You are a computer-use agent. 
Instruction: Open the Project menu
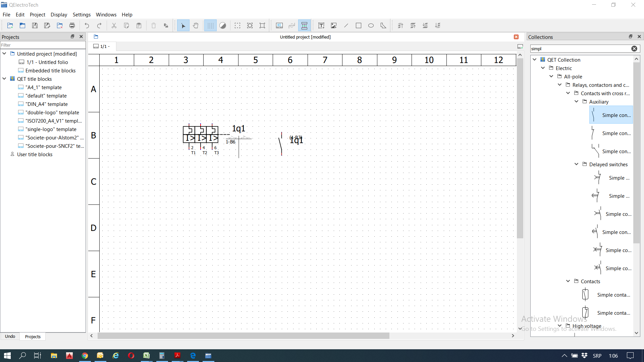[x=37, y=14]
